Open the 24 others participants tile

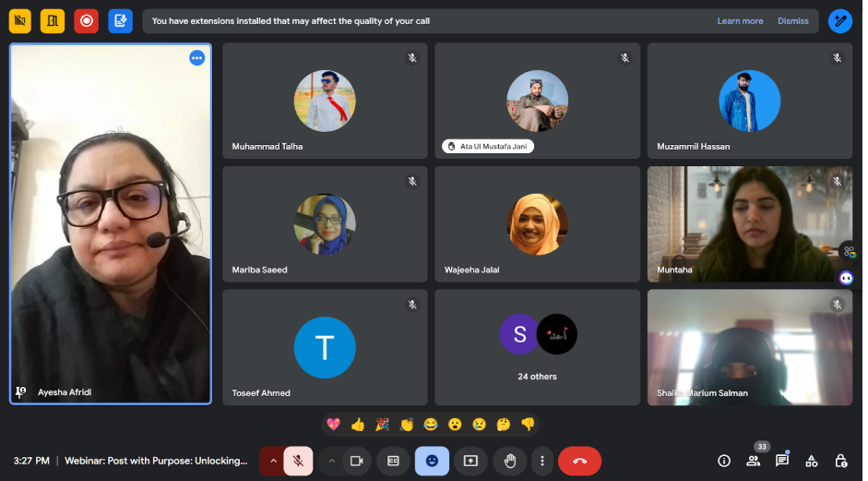537,347
